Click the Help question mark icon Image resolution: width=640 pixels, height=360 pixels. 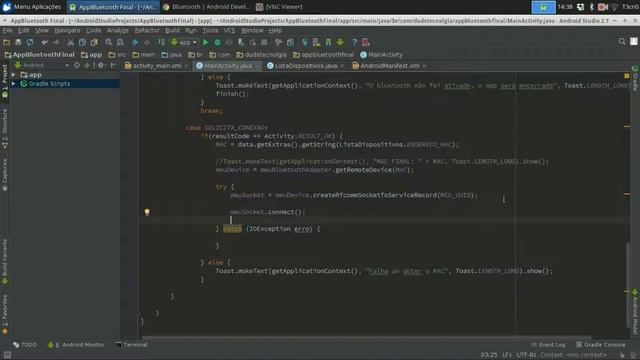[x=354, y=42]
